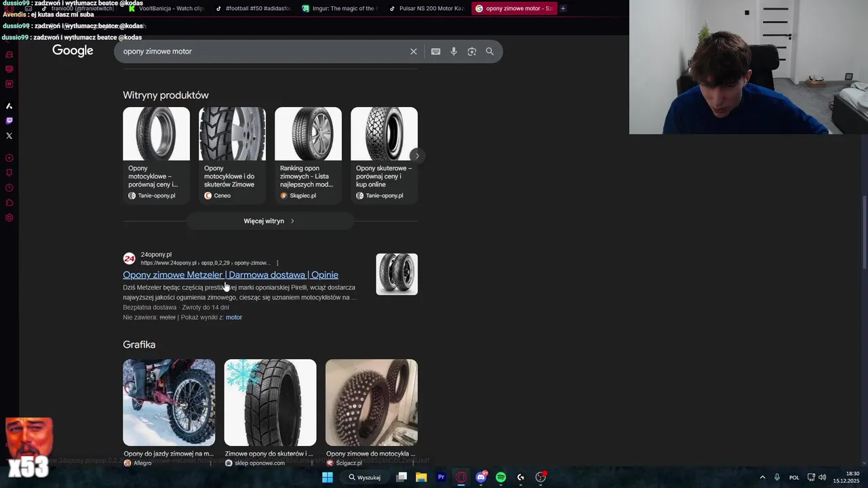Open Spotify from taskbar
The width and height of the screenshot is (868, 488).
[500, 477]
